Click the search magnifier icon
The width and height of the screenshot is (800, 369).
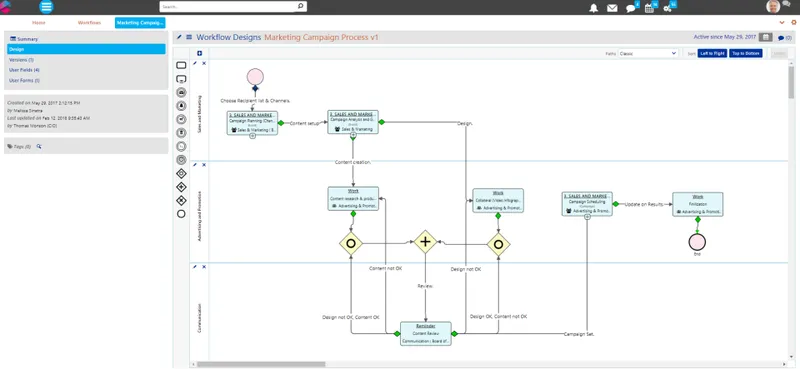301,7
